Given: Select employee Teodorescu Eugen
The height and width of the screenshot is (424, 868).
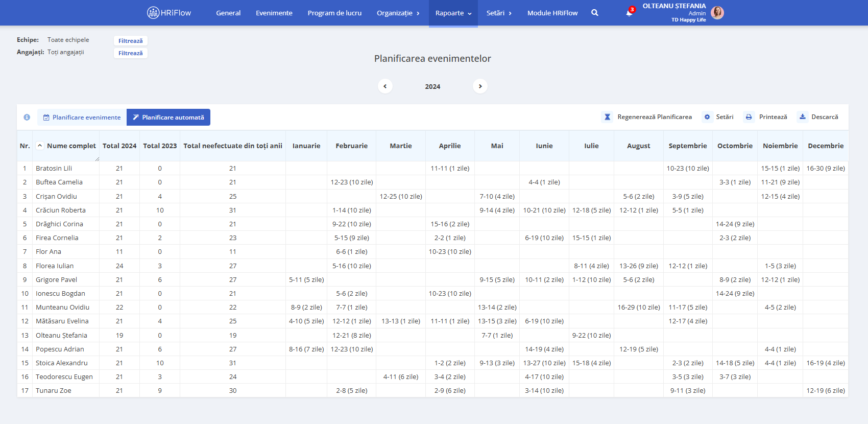Looking at the screenshot, I should coord(64,376).
